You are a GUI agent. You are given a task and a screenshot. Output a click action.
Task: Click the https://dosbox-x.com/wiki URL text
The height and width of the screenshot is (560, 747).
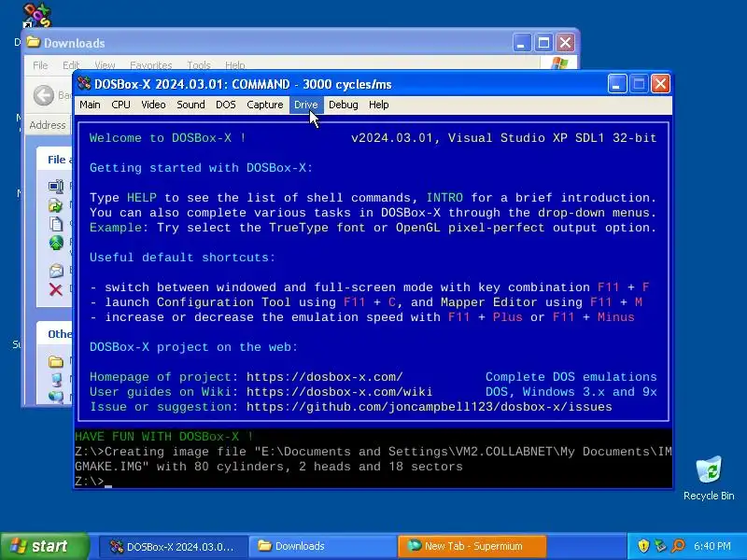pyautogui.click(x=339, y=392)
